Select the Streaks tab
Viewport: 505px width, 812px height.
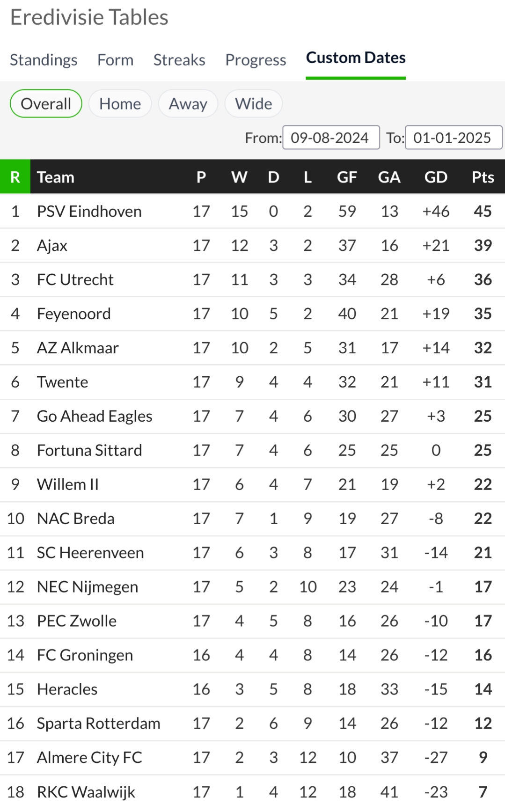(x=179, y=60)
